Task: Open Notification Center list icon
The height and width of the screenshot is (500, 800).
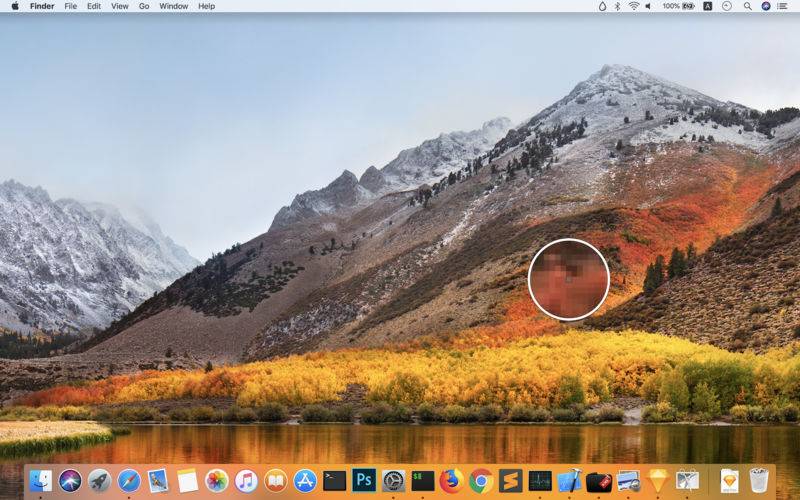Action: point(782,6)
